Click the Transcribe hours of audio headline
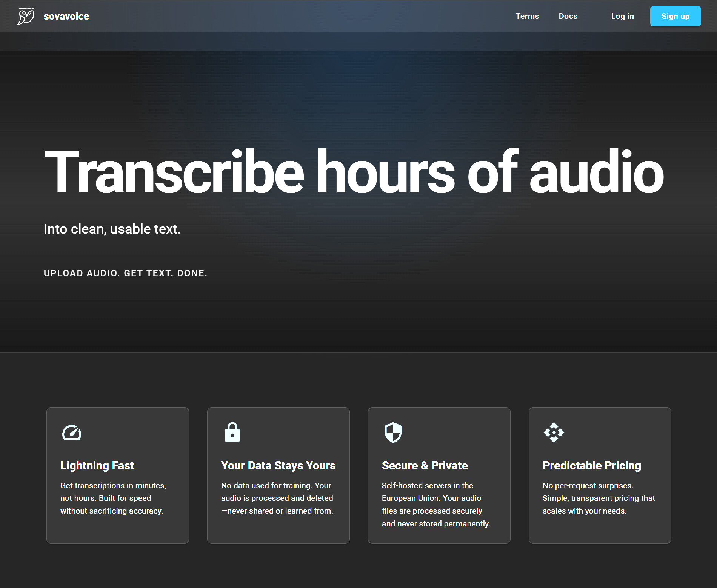The height and width of the screenshot is (588, 717). pos(354,172)
